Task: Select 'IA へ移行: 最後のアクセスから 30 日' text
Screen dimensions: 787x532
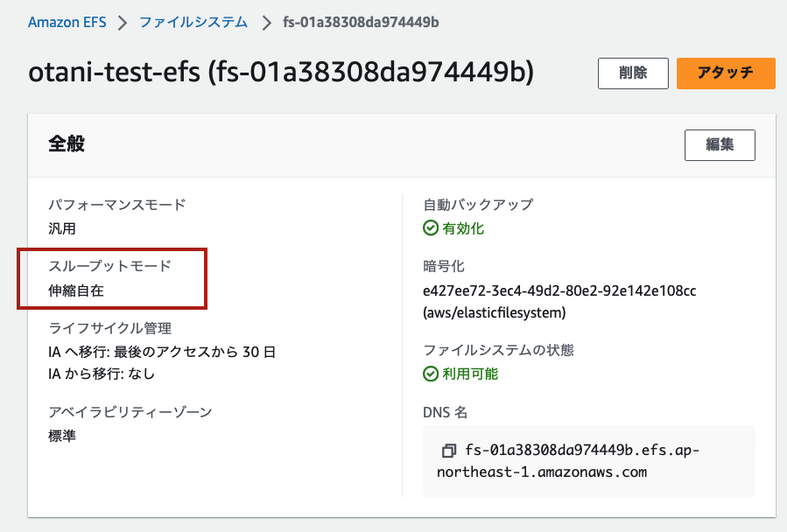Action: pyautogui.click(x=162, y=352)
